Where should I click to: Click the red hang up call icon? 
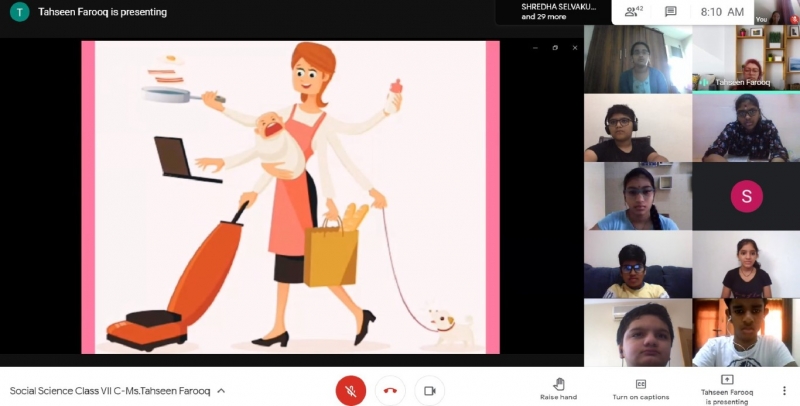390,391
